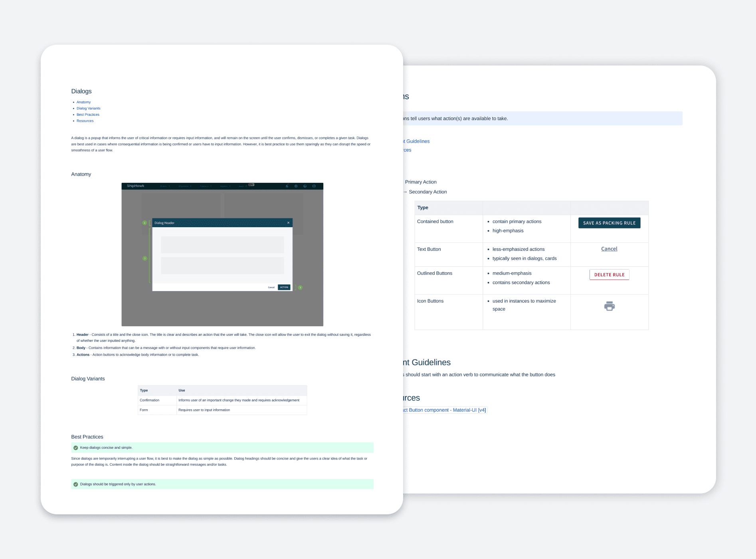Click the notifications bell icon in navbar
Image resolution: width=756 pixels, height=559 pixels.
pos(287,186)
